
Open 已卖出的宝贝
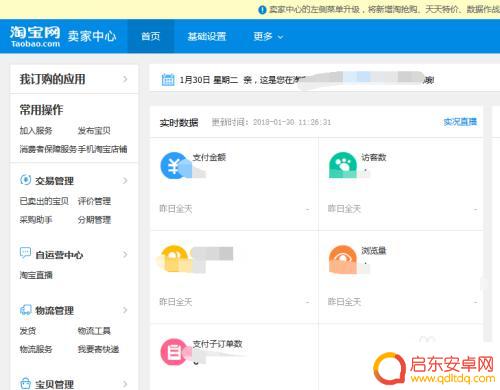tap(44, 201)
